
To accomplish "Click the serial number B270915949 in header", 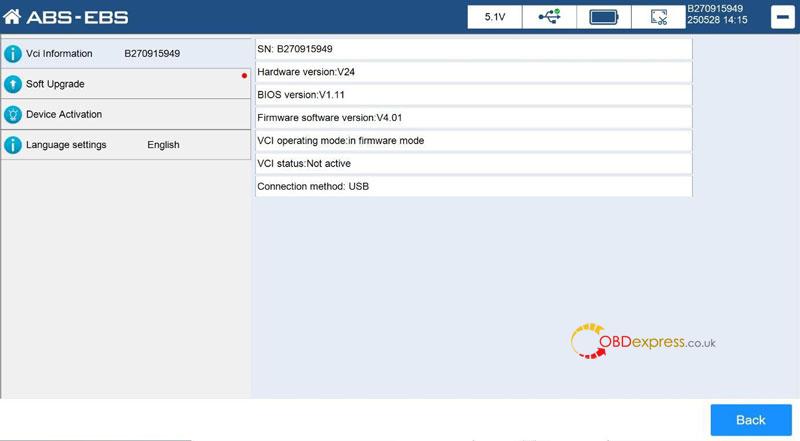I will [x=715, y=9].
